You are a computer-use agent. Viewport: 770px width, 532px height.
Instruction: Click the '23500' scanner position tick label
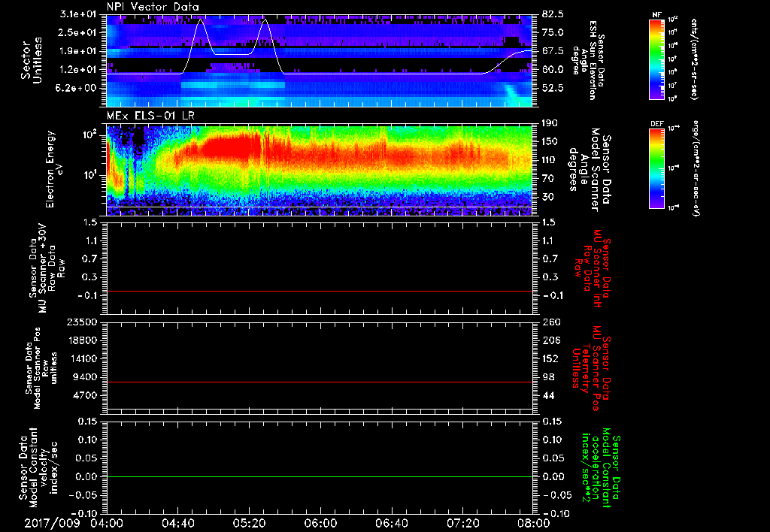pyautogui.click(x=82, y=322)
